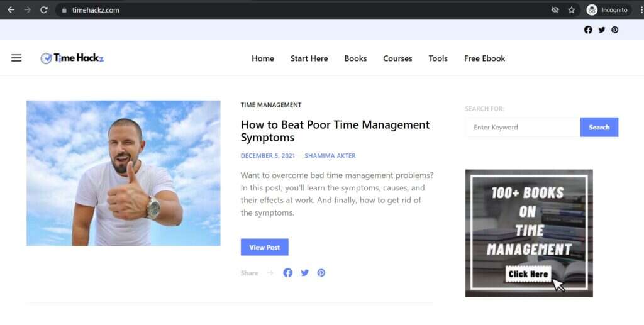The height and width of the screenshot is (325, 644).
Task: Go to the Home menu item
Action: (263, 58)
